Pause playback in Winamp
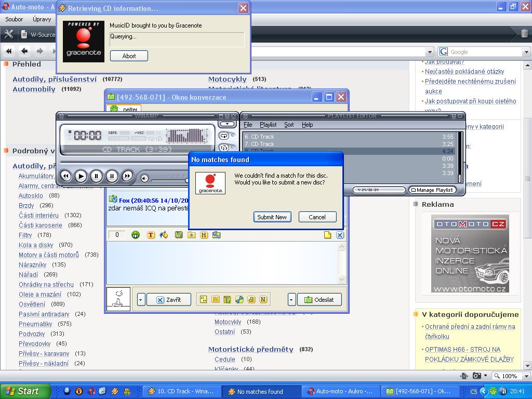The height and width of the screenshot is (399, 532). coord(96,176)
